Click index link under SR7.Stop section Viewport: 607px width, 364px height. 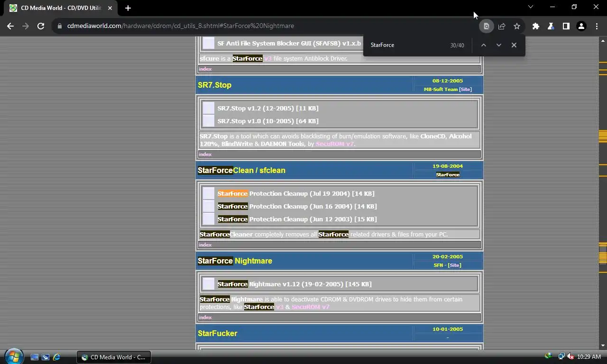[x=205, y=154]
